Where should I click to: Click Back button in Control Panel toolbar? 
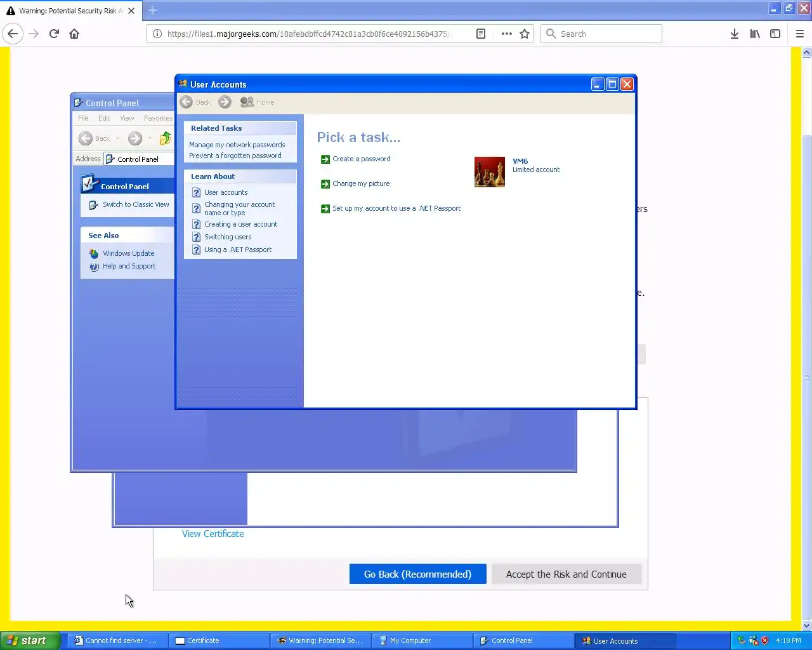[94, 138]
